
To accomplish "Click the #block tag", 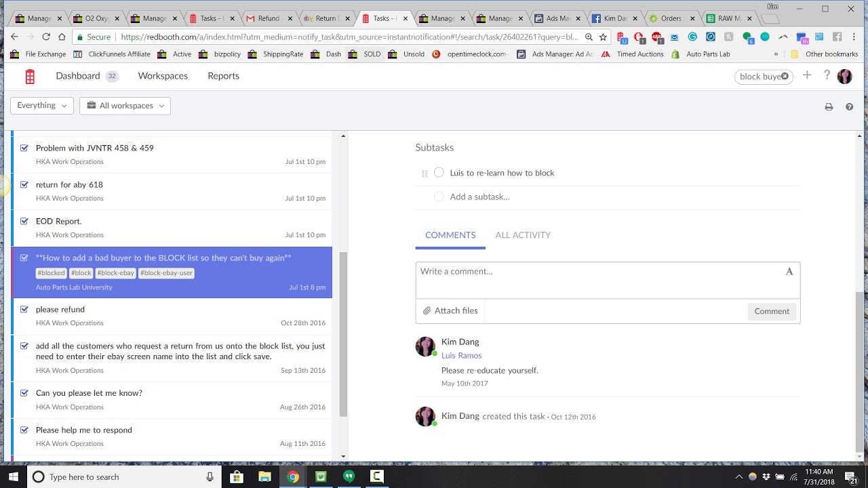I will (81, 273).
